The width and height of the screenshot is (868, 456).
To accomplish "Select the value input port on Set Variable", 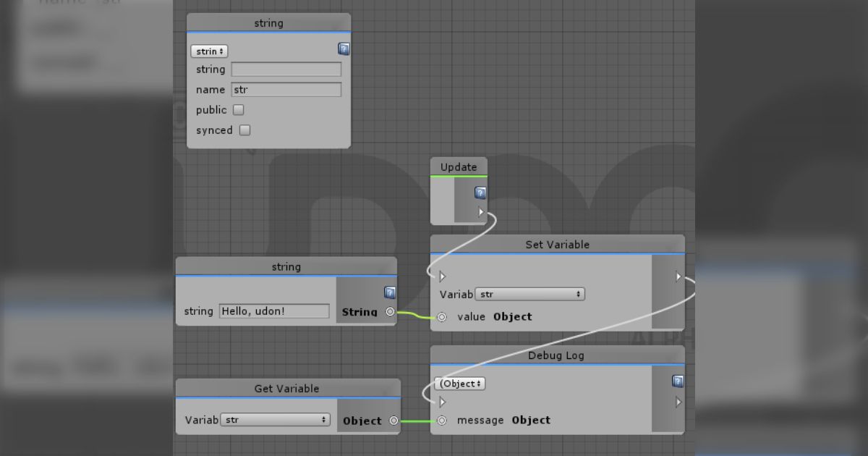I will click(442, 317).
